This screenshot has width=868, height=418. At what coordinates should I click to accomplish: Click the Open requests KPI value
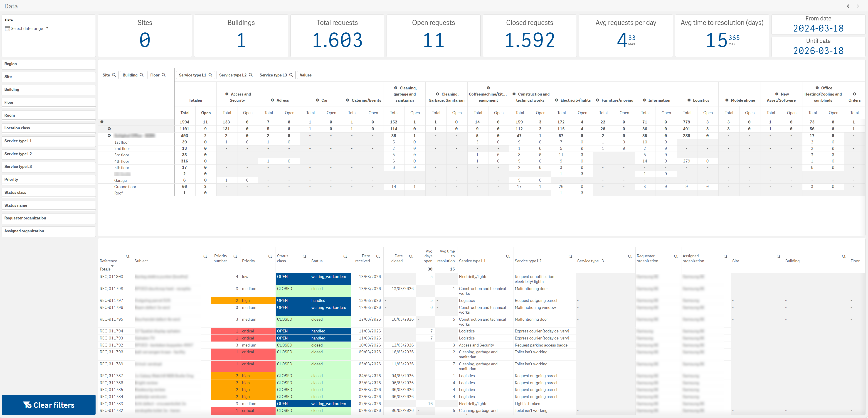pos(433,40)
